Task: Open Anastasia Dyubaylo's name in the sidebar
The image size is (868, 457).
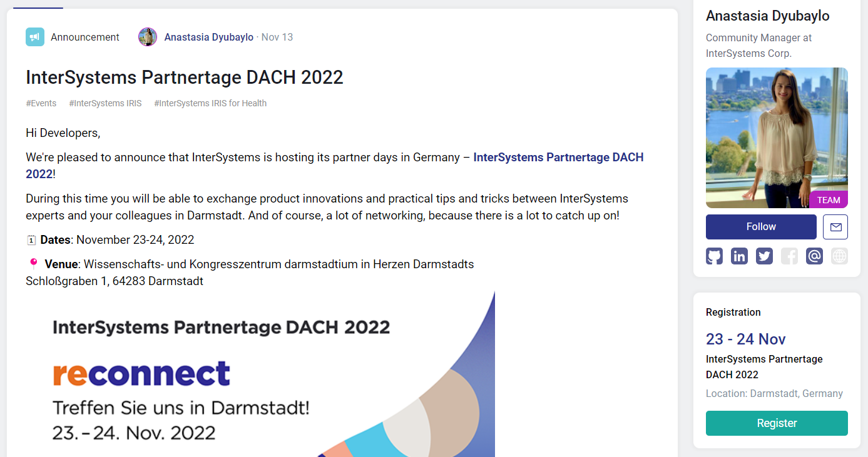Action: coord(767,16)
